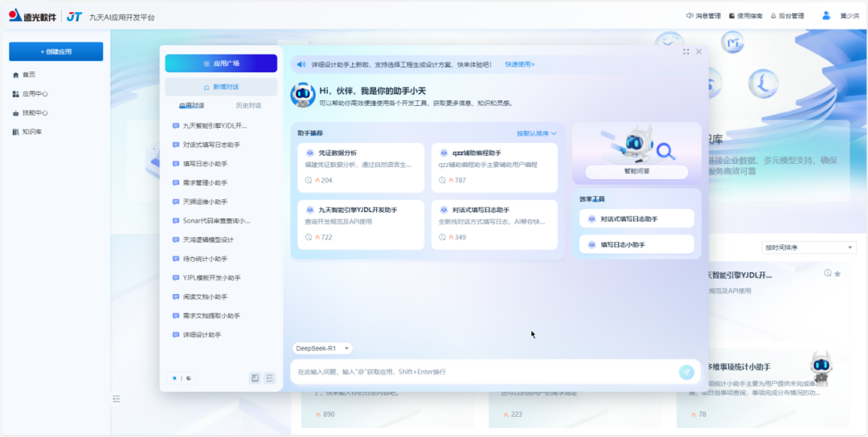Click the 创建应用 button

pos(56,51)
